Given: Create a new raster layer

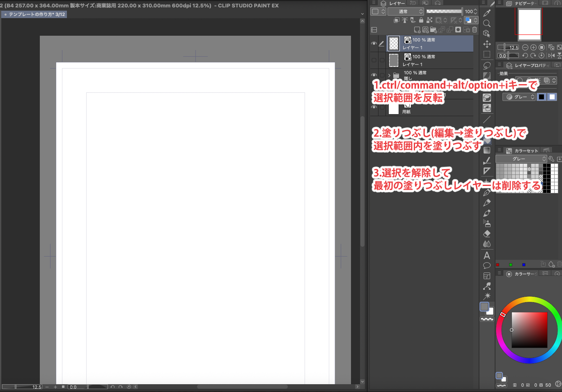Looking at the screenshot, I should 417,30.
